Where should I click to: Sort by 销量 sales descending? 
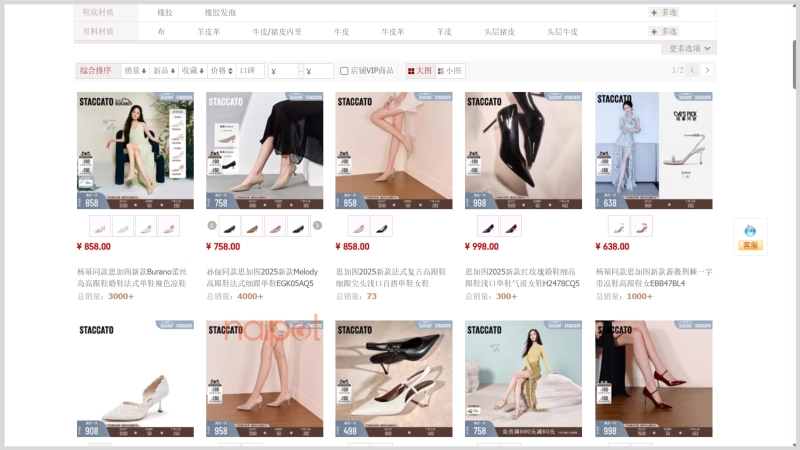(x=135, y=71)
